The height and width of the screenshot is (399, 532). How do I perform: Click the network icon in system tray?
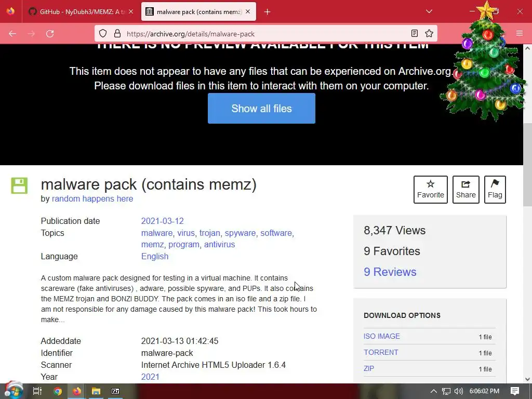(x=446, y=391)
